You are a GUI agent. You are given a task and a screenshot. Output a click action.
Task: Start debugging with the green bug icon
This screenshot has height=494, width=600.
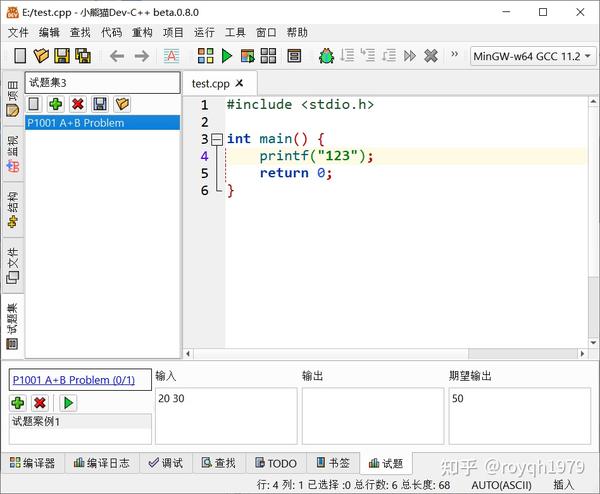(326, 56)
